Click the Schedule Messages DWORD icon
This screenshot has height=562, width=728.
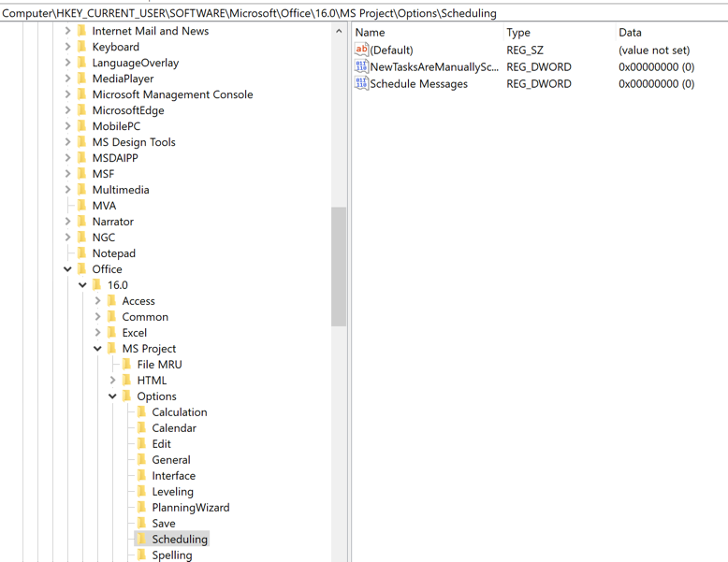coord(361,83)
